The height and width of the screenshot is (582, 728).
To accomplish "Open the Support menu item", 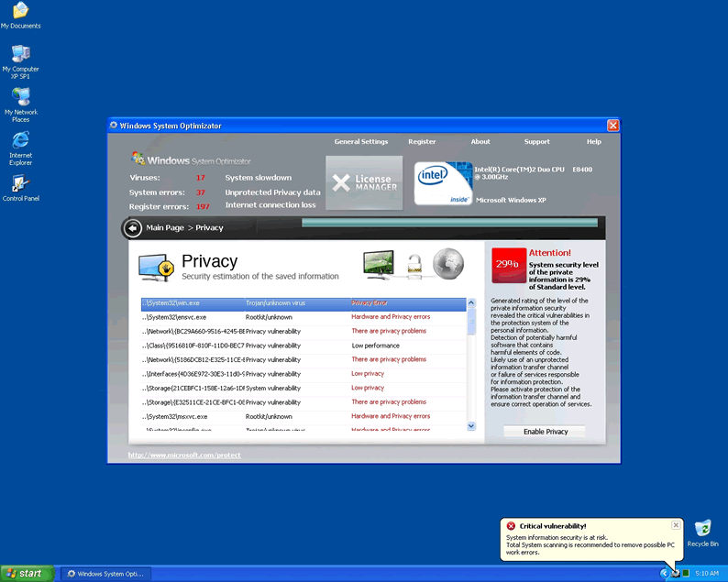I will [536, 142].
